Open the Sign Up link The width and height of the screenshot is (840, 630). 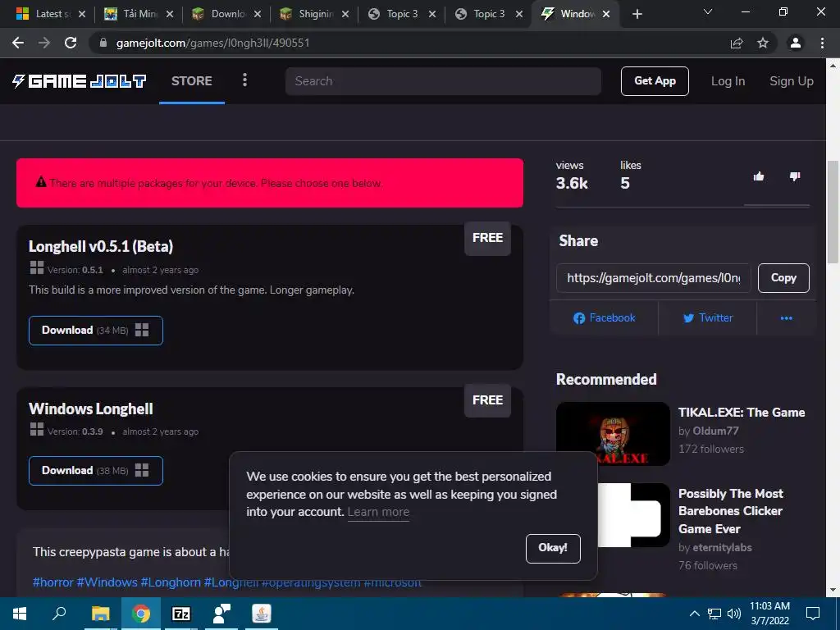tap(792, 81)
